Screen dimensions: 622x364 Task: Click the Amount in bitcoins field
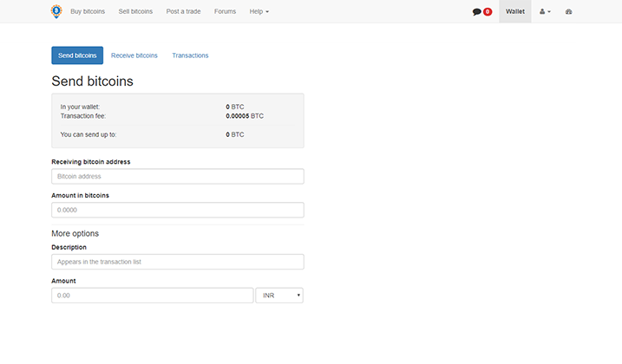point(178,210)
